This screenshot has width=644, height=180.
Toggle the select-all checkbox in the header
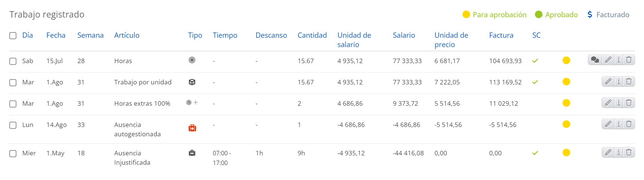pos(13,35)
